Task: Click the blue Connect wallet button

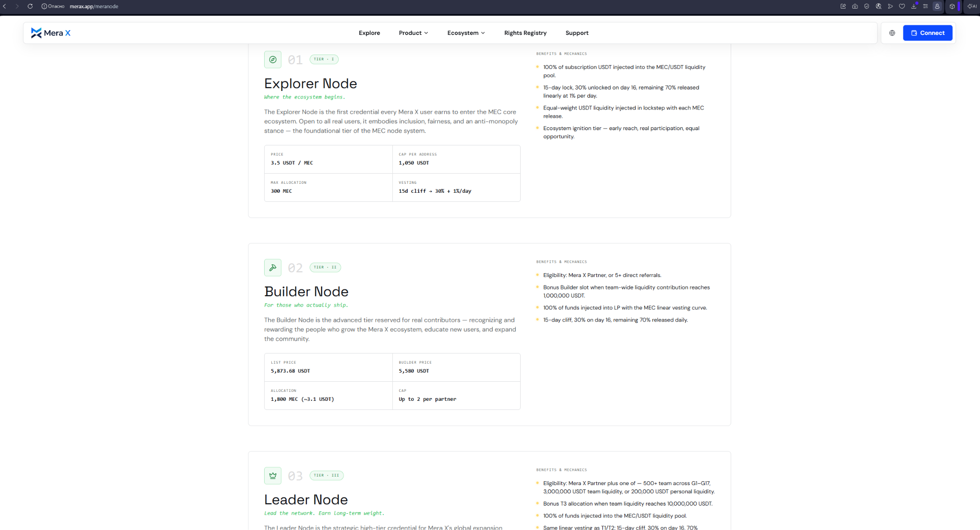Action: tap(928, 33)
